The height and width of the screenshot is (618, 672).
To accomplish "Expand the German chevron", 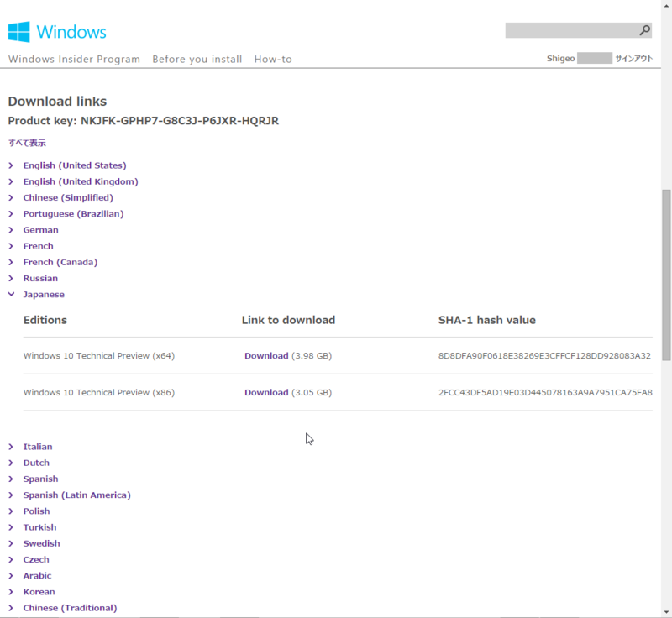I will pyautogui.click(x=11, y=230).
